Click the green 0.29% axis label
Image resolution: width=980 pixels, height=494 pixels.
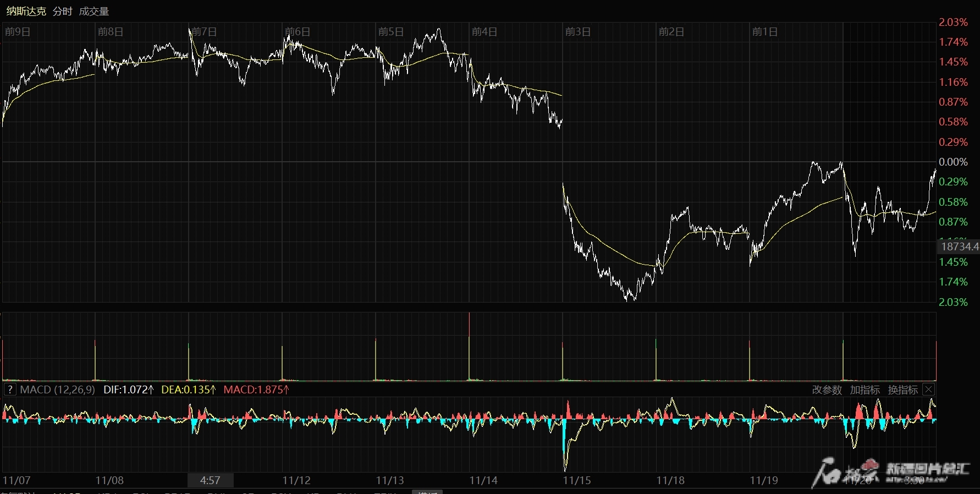pos(953,182)
